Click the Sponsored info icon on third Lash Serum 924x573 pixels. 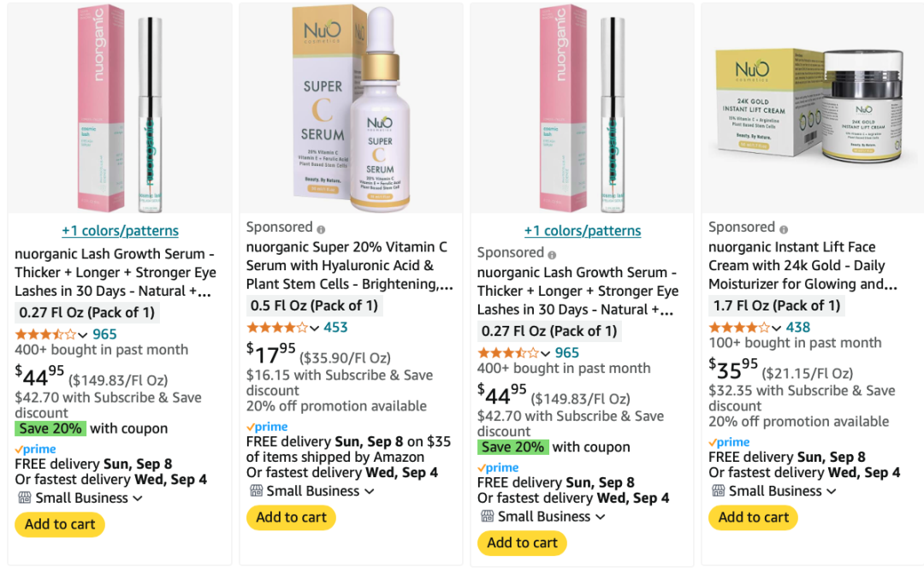(552, 255)
